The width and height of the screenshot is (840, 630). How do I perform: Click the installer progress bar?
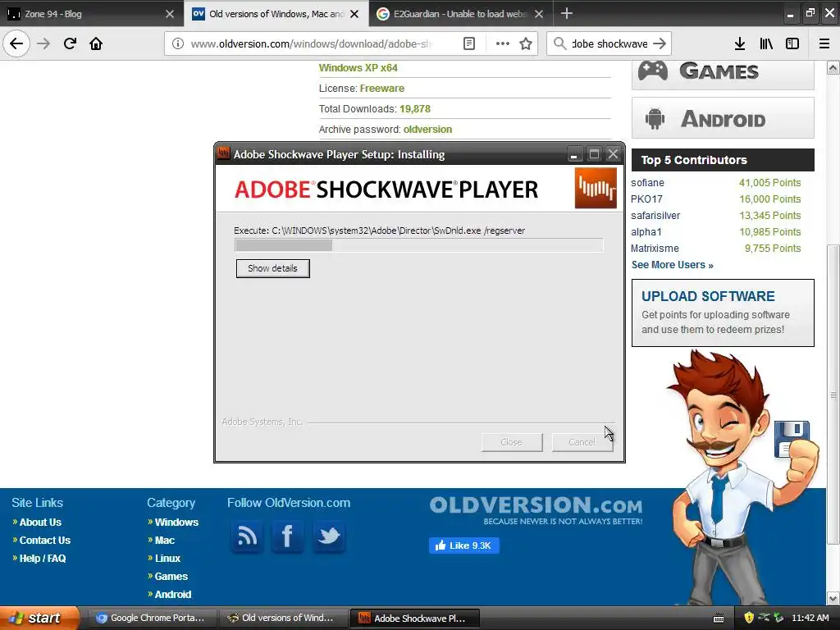419,245
